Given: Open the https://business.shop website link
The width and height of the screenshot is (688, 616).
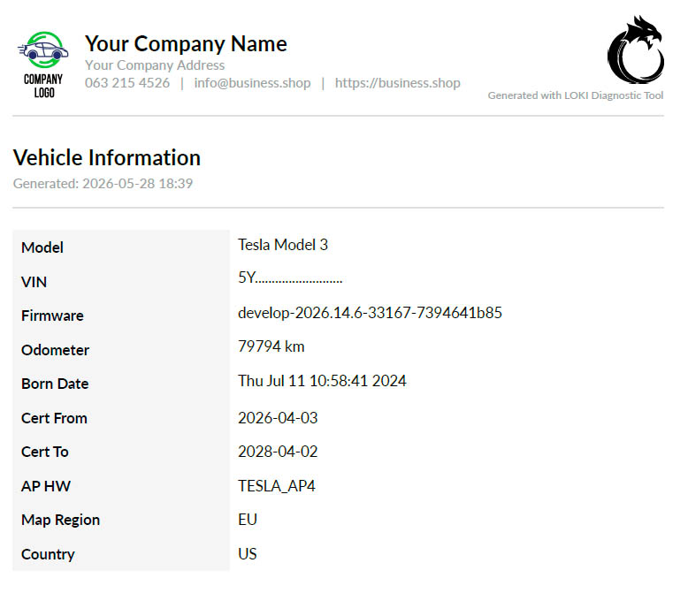Looking at the screenshot, I should pos(398,83).
